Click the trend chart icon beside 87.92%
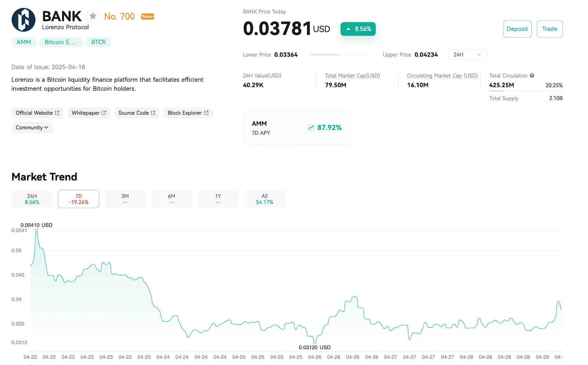The height and width of the screenshot is (365, 588). point(311,128)
